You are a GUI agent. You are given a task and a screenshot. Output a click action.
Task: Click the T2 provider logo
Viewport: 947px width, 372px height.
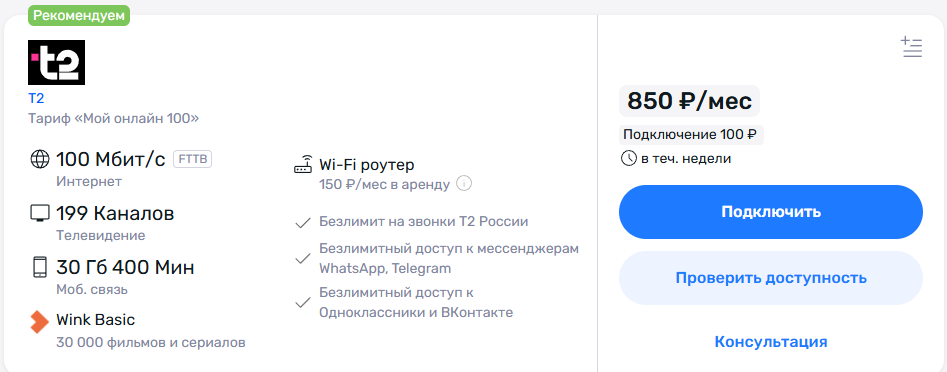coord(57,62)
